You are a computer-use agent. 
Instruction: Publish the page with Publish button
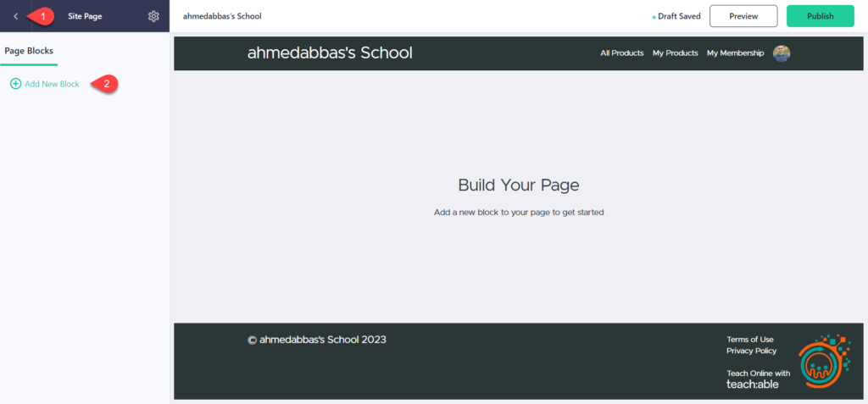tap(820, 16)
